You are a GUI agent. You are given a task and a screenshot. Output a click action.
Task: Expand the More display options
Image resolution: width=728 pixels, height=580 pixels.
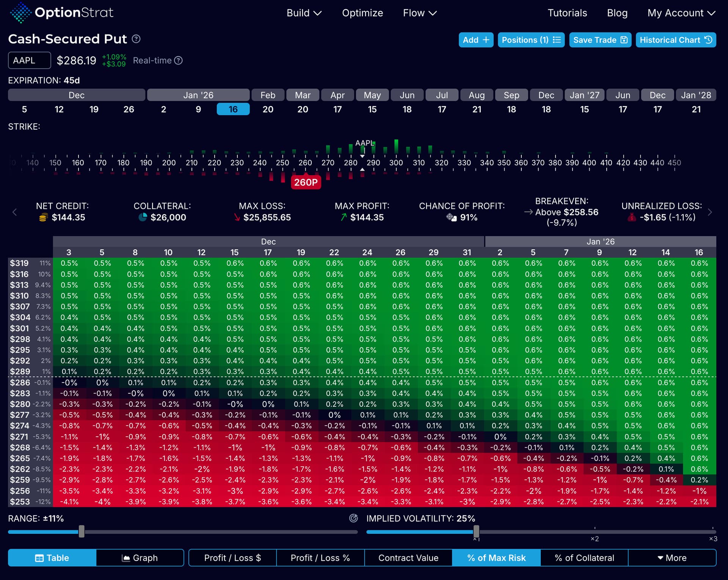[672, 558]
